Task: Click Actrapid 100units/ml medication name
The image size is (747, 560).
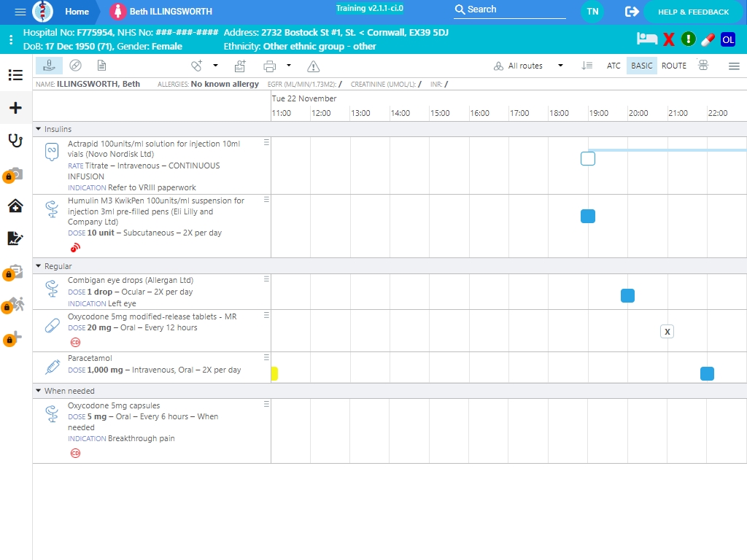Action: (x=154, y=149)
